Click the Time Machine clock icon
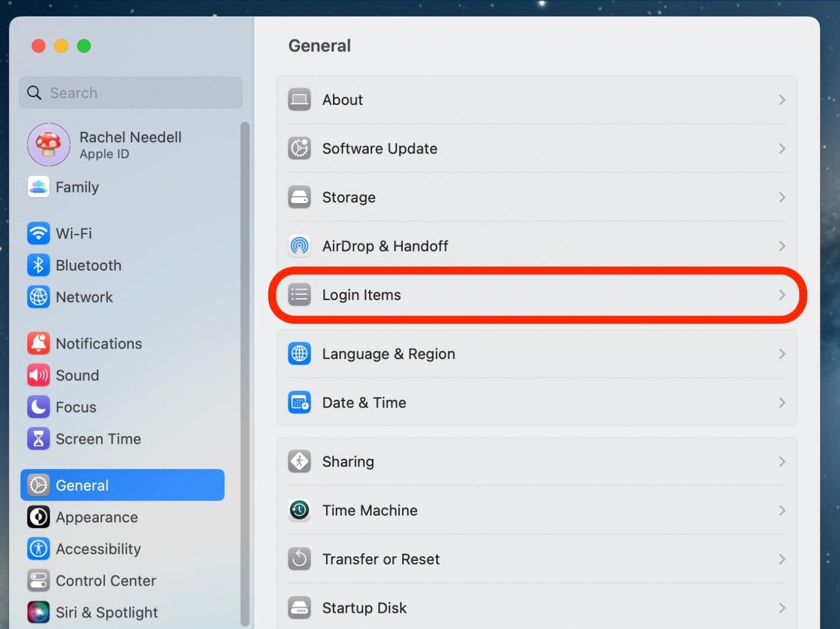The height and width of the screenshot is (629, 840). pos(299,510)
